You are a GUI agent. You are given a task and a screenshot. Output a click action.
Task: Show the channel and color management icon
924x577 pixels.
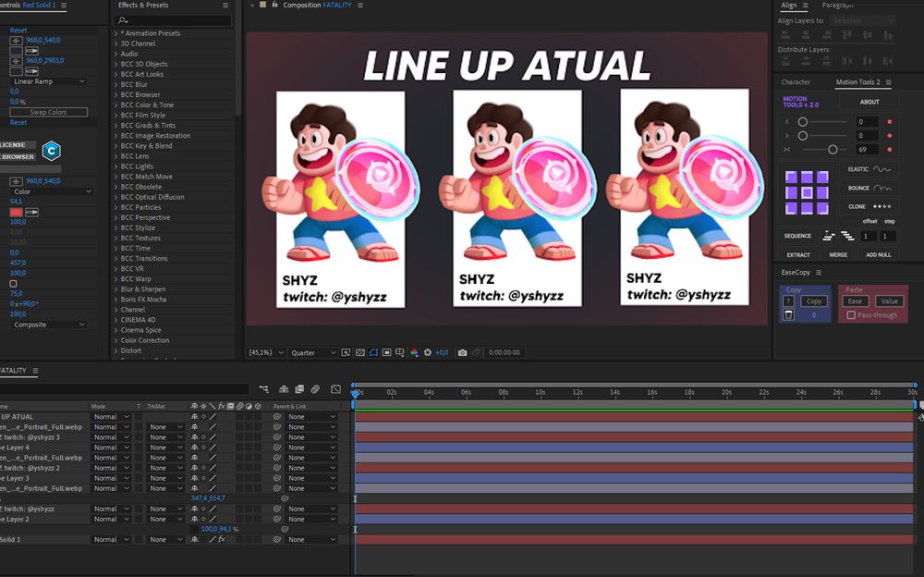(x=414, y=353)
